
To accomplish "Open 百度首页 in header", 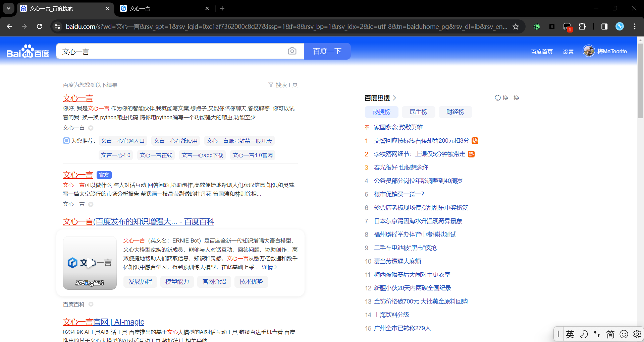I will 542,52.
